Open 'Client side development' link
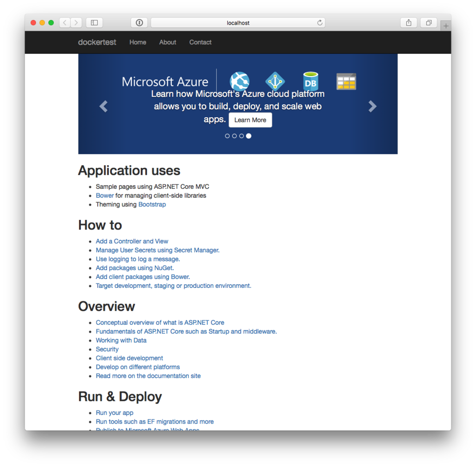Image resolution: width=476 pixels, height=466 pixels. (x=129, y=358)
